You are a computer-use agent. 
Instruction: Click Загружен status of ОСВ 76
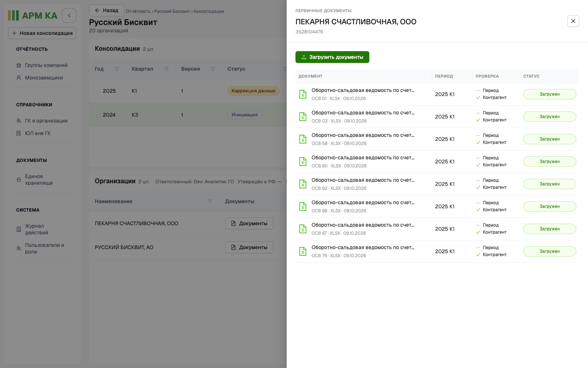550,251
